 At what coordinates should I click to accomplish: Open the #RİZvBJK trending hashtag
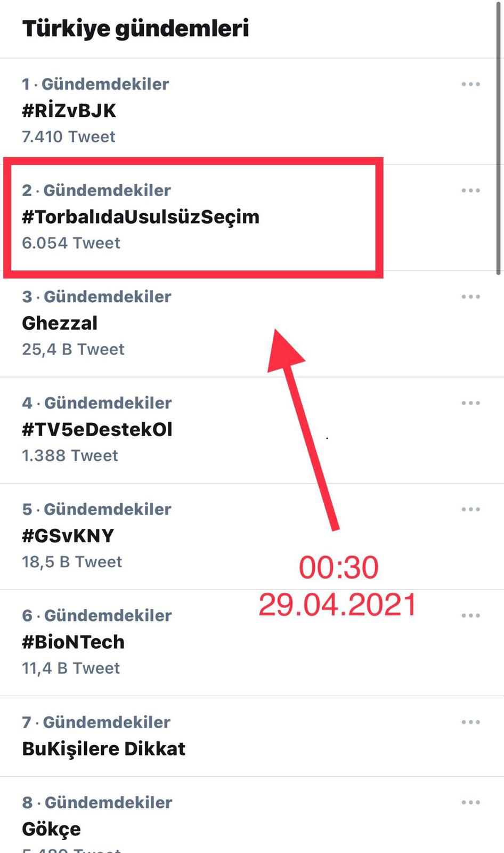(69, 110)
